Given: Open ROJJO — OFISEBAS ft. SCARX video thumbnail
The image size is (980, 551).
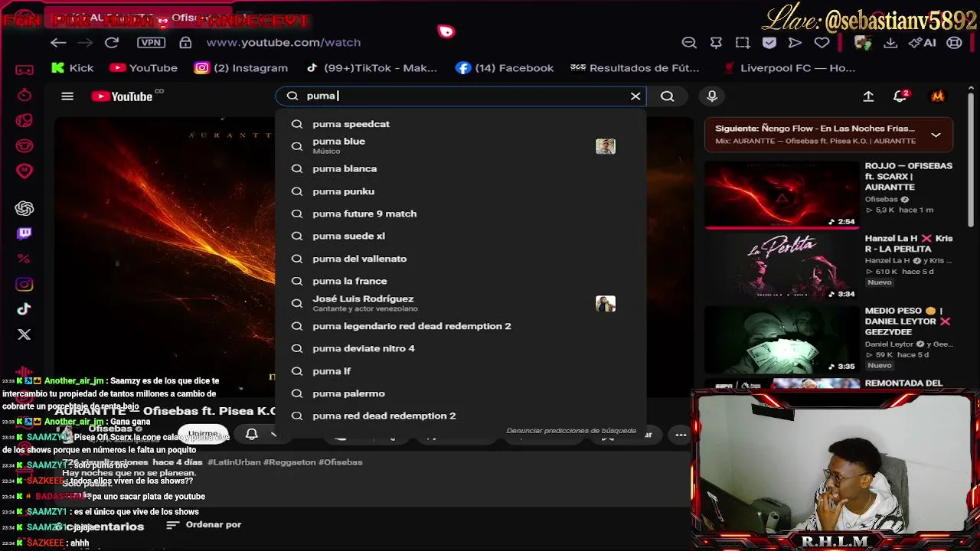Looking at the screenshot, I should (x=781, y=195).
